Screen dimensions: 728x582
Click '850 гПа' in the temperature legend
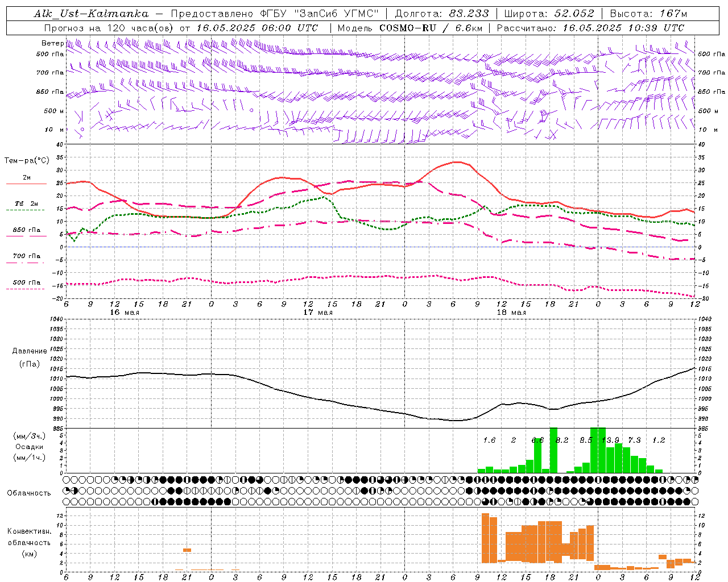click(27, 230)
